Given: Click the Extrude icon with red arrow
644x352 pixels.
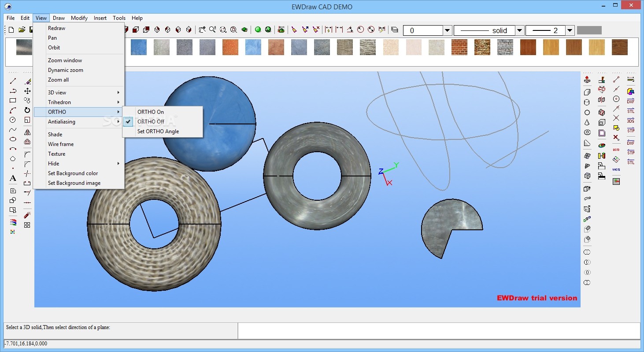Looking at the screenshot, I should pos(587,80).
